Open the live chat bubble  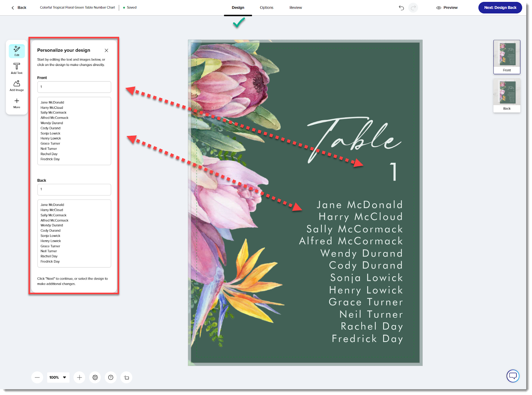pos(513,376)
